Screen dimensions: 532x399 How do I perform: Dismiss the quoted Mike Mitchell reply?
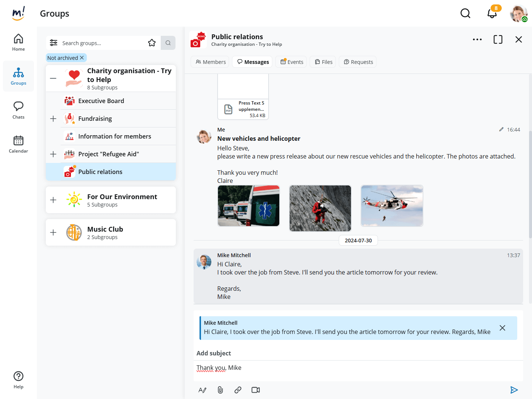(x=502, y=328)
